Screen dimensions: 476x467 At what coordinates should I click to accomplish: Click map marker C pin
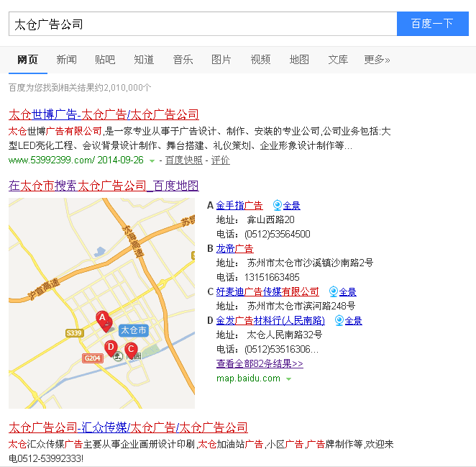tap(131, 350)
